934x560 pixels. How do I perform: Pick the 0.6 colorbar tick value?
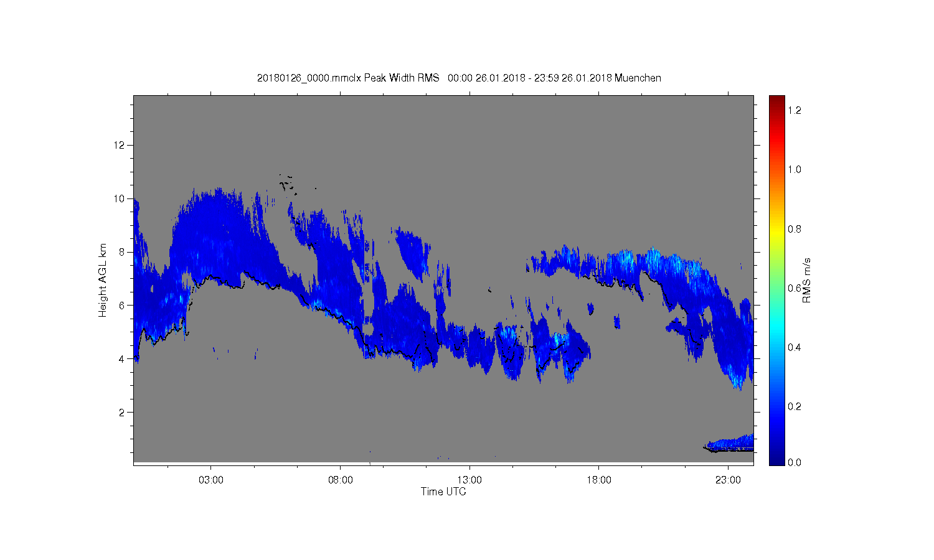(x=794, y=288)
